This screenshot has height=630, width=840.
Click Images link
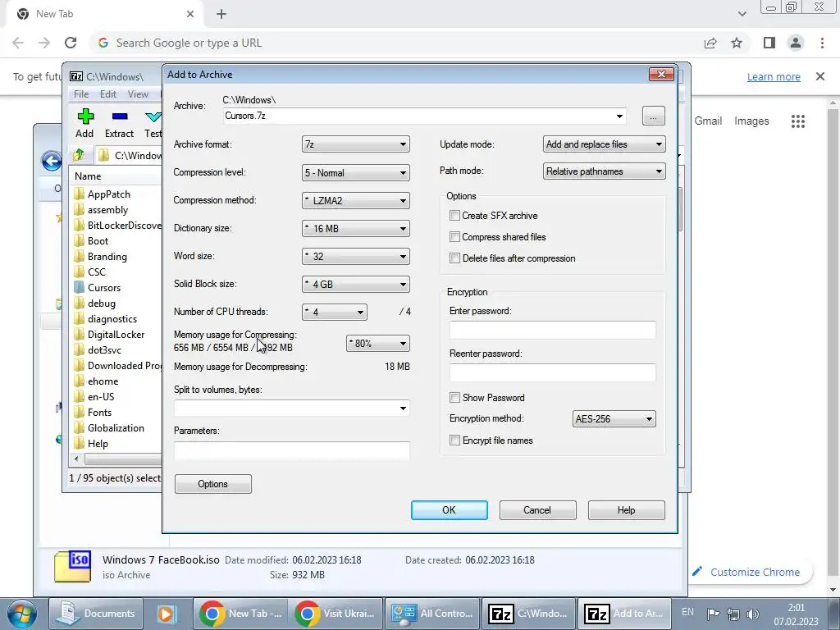click(751, 121)
